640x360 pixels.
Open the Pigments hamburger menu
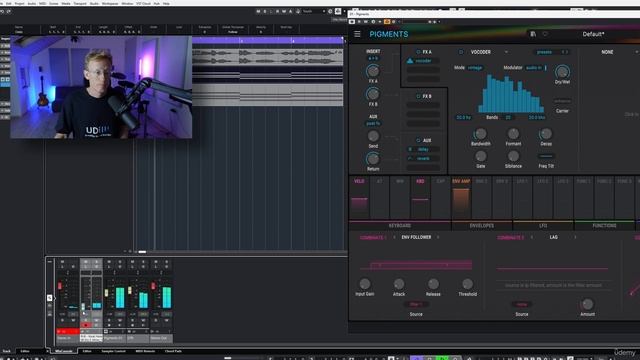tap(358, 34)
